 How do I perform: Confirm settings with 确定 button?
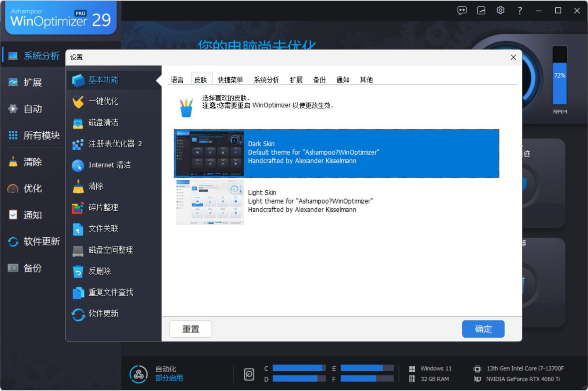[483, 329]
